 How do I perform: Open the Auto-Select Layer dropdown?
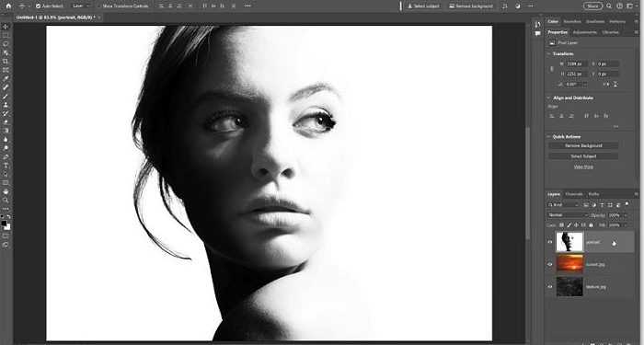tap(81, 6)
